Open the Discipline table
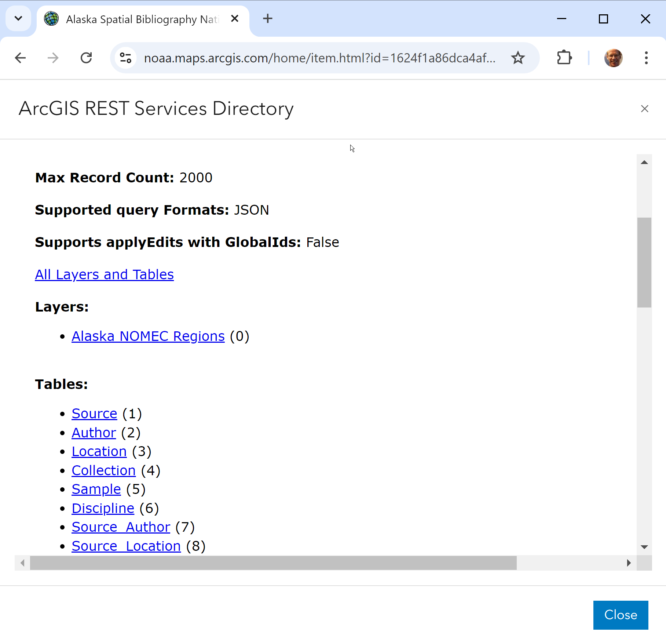 tap(103, 508)
